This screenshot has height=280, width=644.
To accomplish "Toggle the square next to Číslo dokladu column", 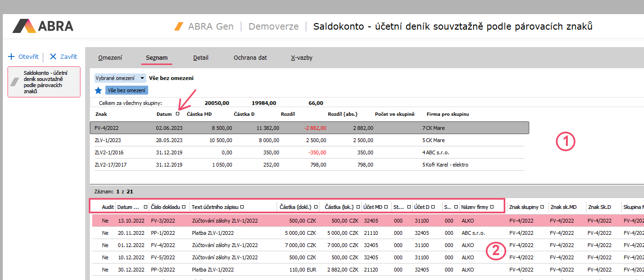I will 187,207.
